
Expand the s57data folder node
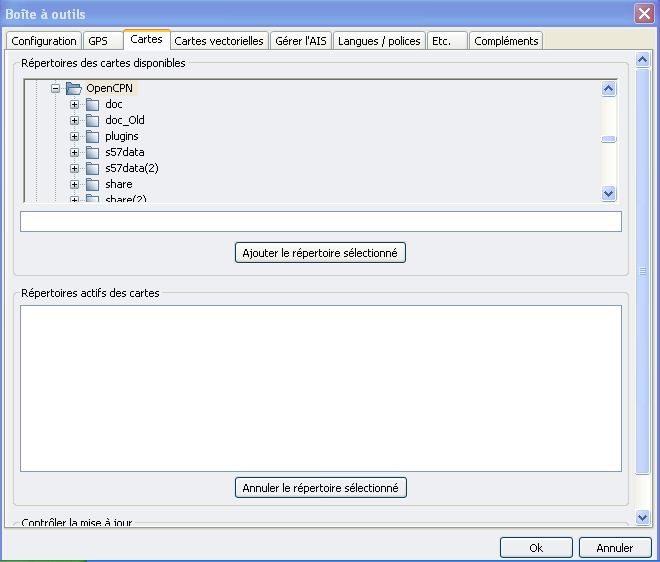coord(75,152)
